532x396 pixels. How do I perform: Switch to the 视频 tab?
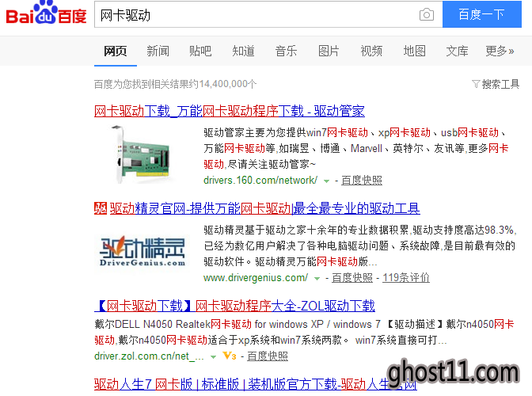[x=371, y=51]
